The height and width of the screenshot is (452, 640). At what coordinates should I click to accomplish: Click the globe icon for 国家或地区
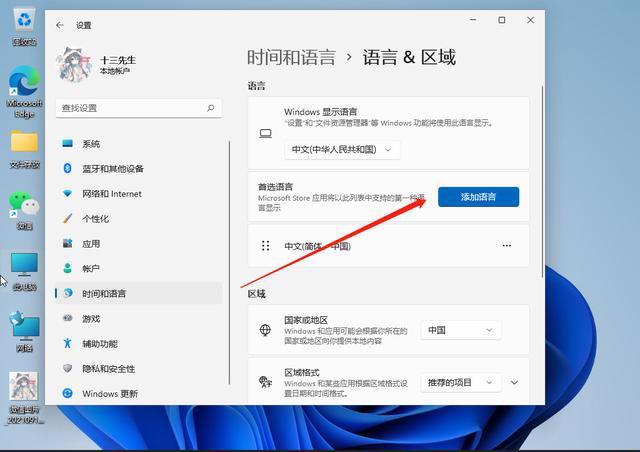click(265, 330)
